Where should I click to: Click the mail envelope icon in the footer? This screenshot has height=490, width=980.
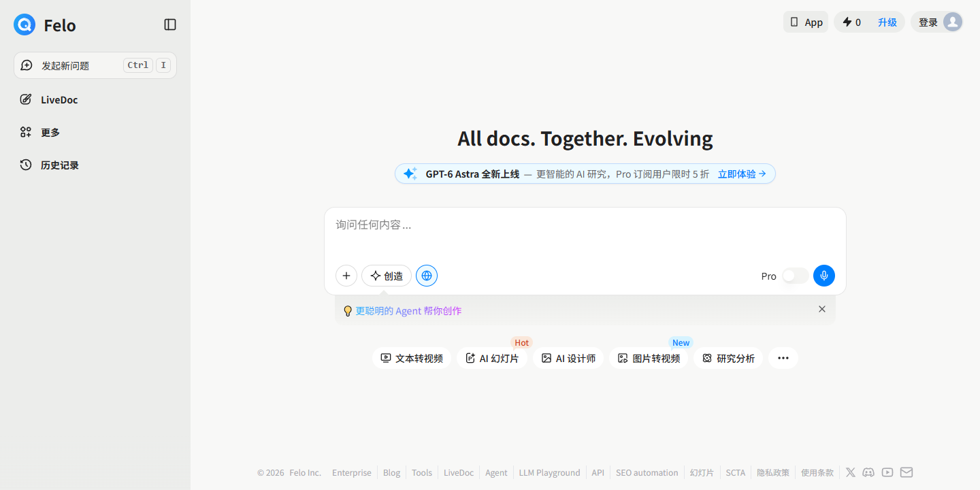[906, 472]
